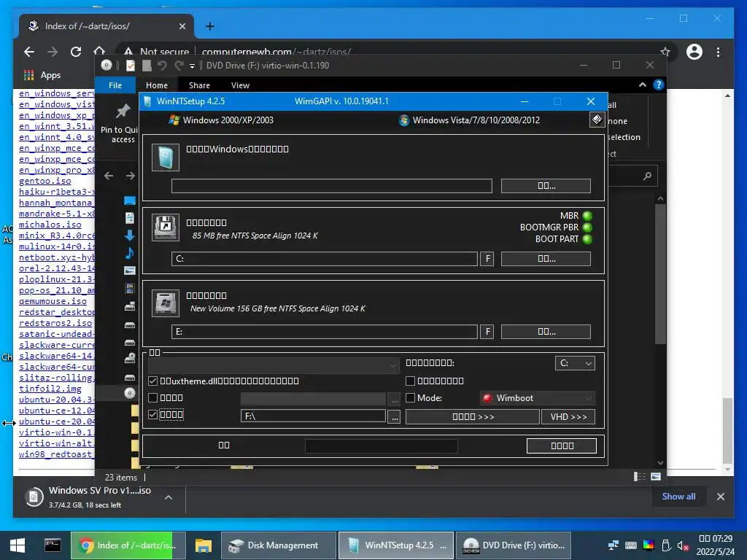The width and height of the screenshot is (747, 560).
Task: Reload the Chrome page
Action: [76, 52]
